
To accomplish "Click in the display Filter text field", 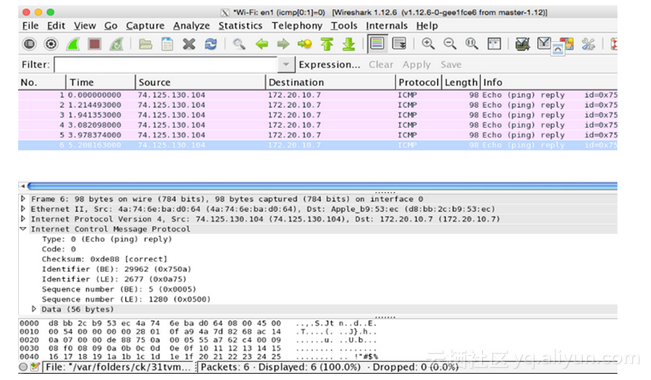I will coord(166,65).
